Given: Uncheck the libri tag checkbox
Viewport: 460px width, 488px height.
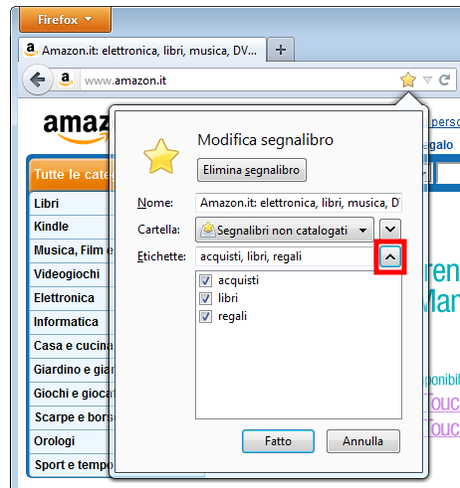Looking at the screenshot, I should pyautogui.click(x=205, y=298).
